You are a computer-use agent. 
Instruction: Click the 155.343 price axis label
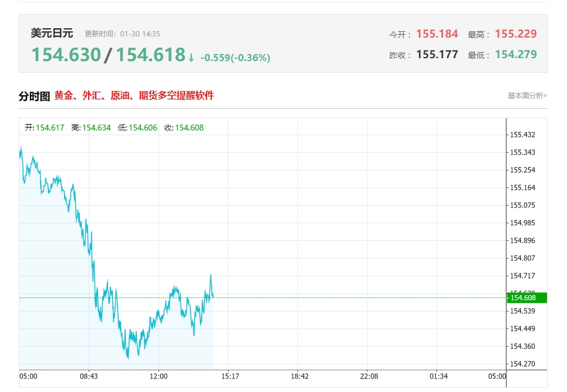[522, 153]
